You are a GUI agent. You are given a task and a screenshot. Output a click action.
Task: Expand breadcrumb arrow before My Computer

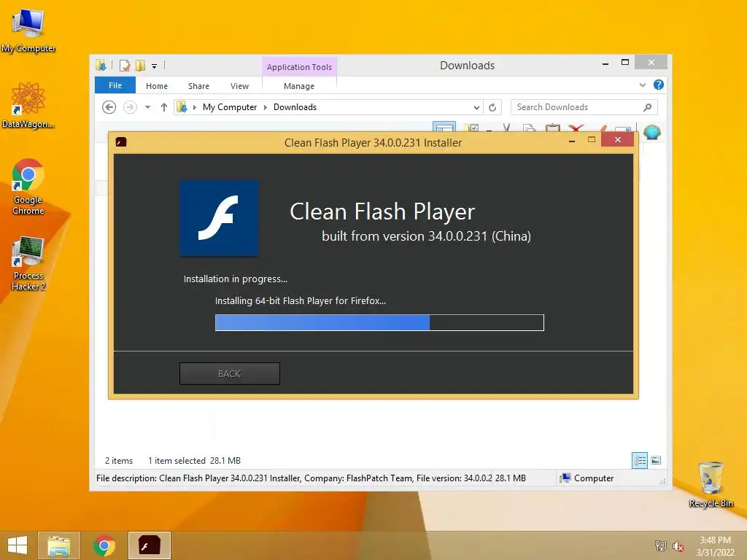coord(194,107)
